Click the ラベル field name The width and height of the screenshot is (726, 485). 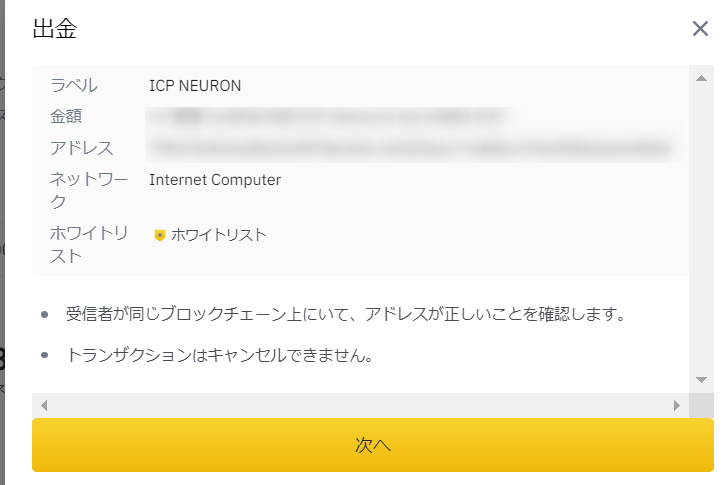pos(74,86)
